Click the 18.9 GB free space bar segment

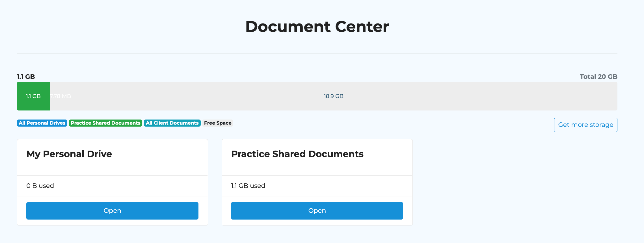pos(334,96)
